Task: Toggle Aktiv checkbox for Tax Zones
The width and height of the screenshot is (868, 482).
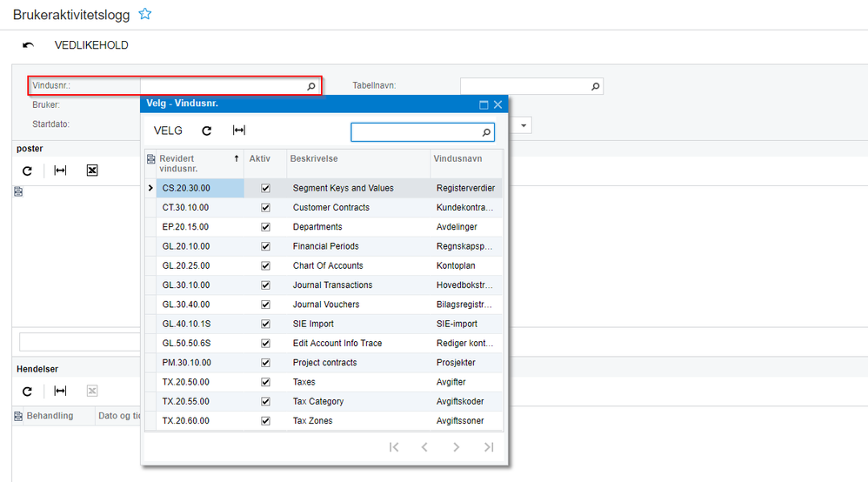Action: 266,421
